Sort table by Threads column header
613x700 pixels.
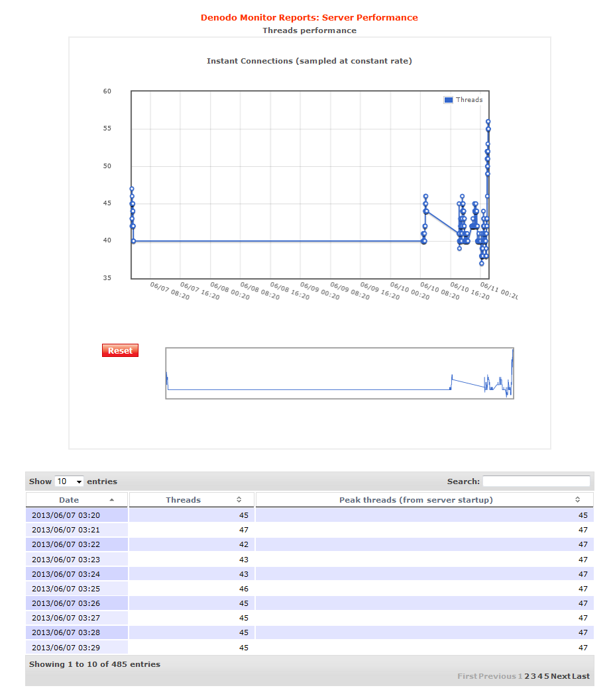(192, 500)
